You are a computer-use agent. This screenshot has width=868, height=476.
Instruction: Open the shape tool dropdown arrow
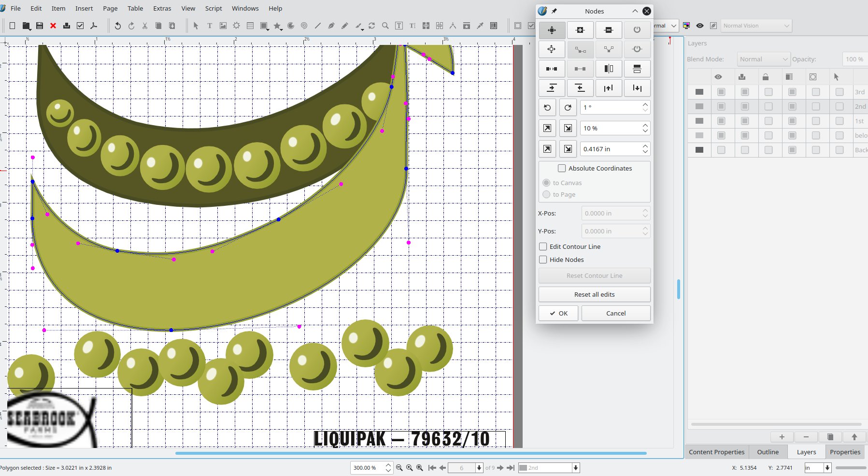[268, 29]
